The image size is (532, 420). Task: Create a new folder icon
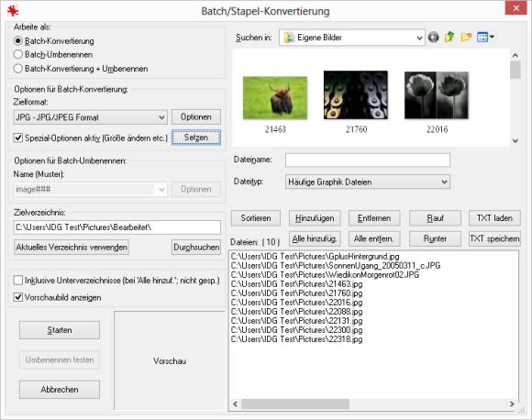coord(466,37)
